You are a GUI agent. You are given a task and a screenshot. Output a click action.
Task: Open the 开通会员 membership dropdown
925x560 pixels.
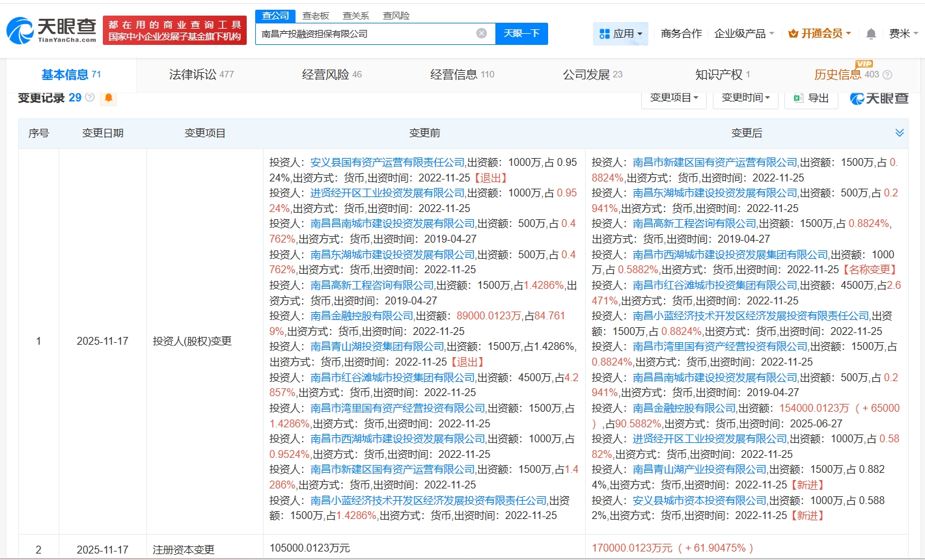point(820,34)
